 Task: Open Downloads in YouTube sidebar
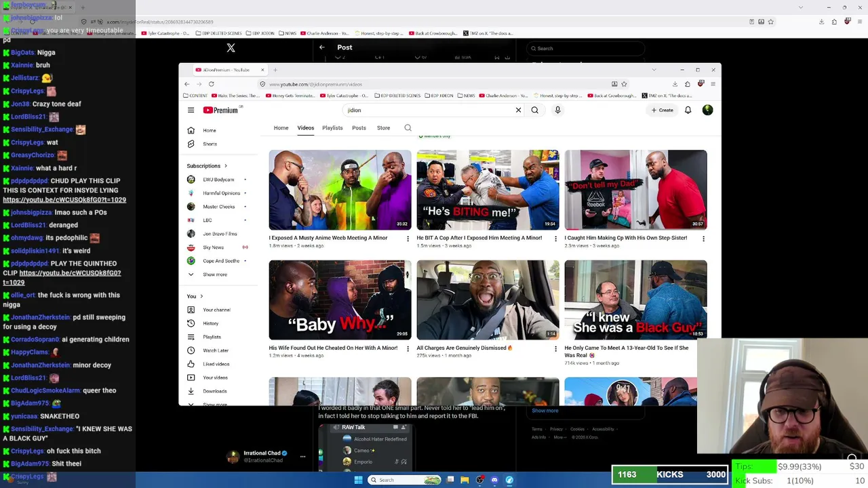214,391
